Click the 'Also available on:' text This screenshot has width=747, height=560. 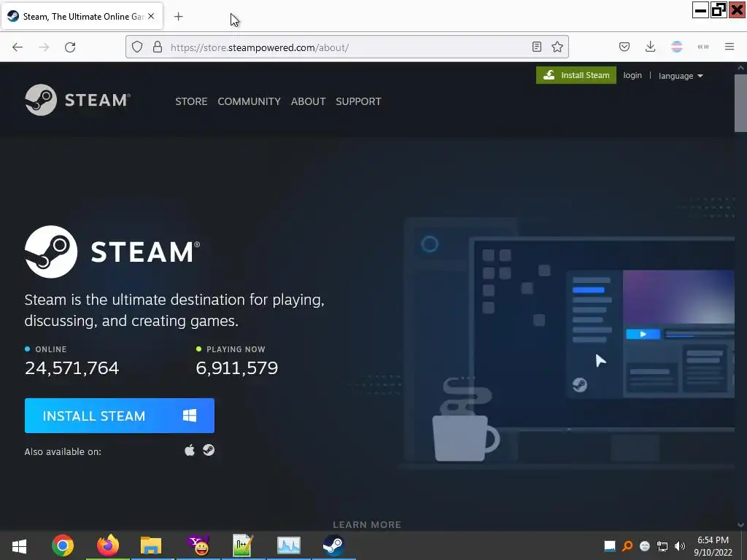point(63,451)
